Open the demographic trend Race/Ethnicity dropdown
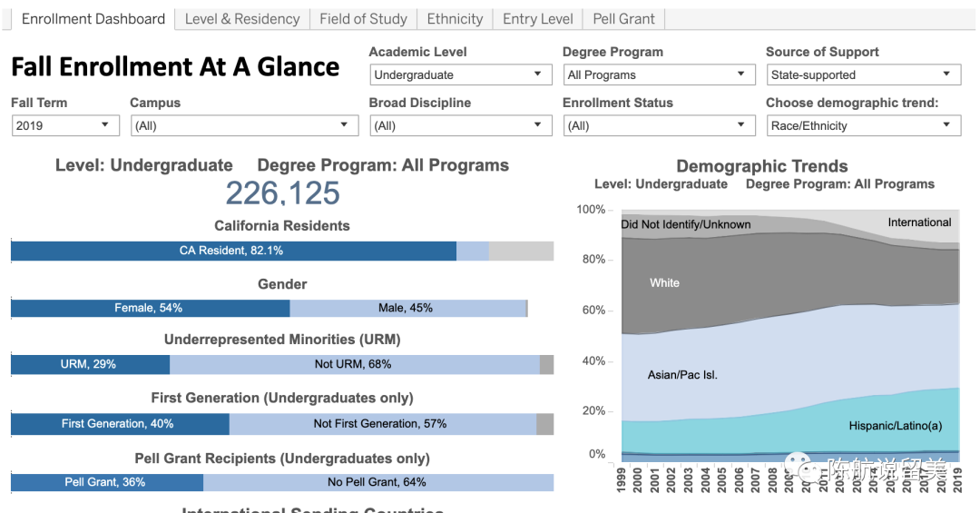Screen dimensions: 980x513 [862, 126]
